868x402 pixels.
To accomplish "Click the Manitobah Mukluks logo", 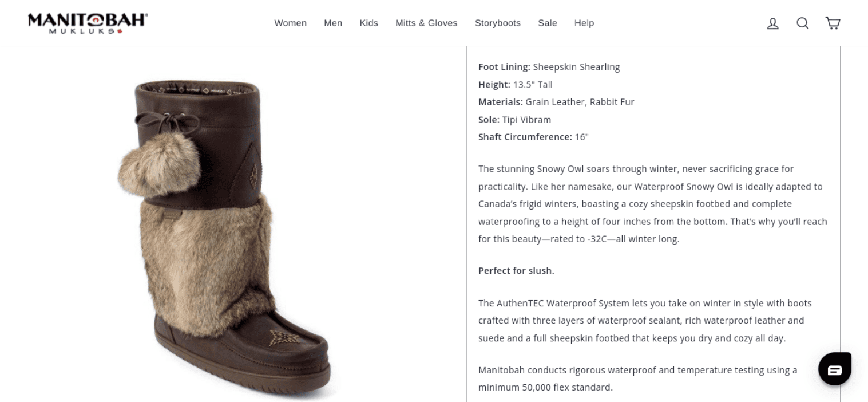I will click(87, 22).
